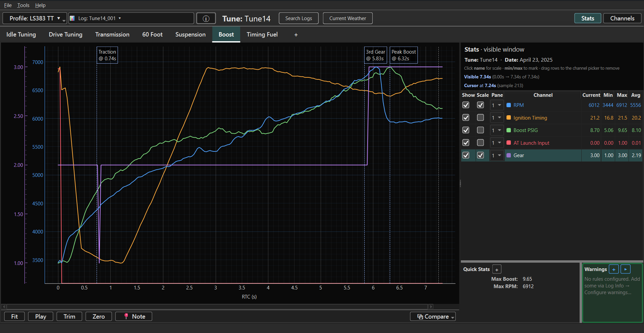Click the Boost PSIG channel name
The height and width of the screenshot is (333, 644).
pyautogui.click(x=525, y=130)
